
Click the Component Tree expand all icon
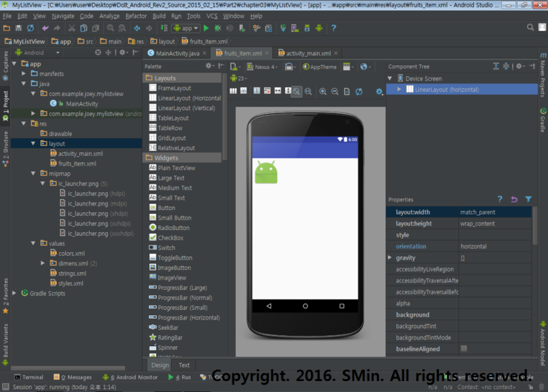pyautogui.click(x=496, y=67)
